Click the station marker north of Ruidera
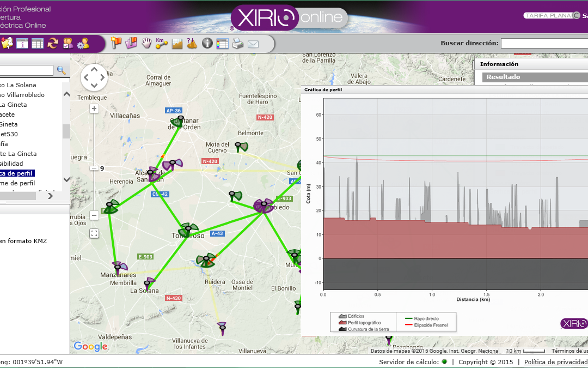The image size is (588, 368). pyautogui.click(x=206, y=259)
